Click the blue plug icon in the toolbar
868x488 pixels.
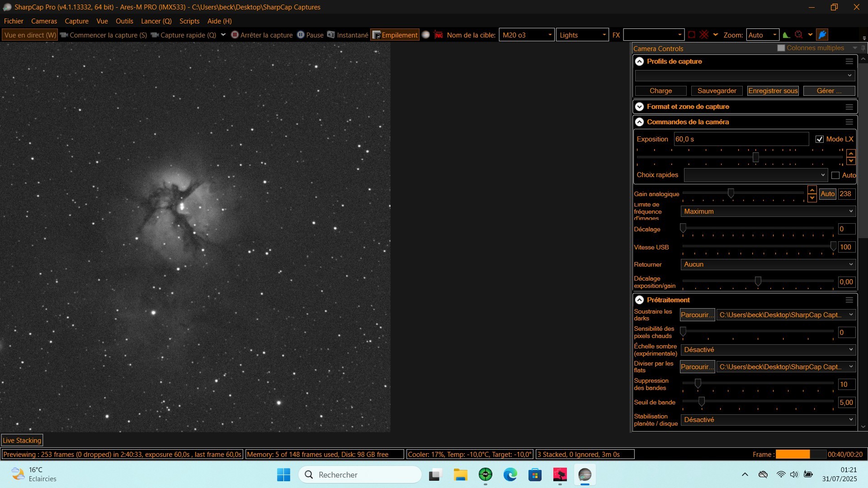[x=822, y=35]
